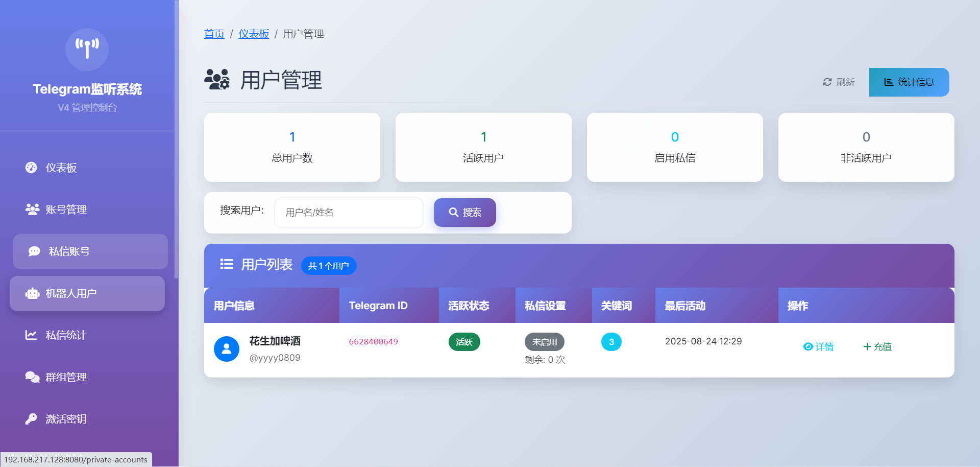The width and height of the screenshot is (980, 467).
Task: Go to 私信统计 in the sidebar
Action: [x=66, y=335]
